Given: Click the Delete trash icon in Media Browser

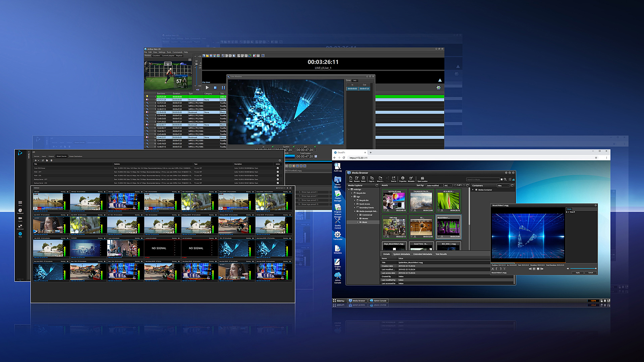Looking at the screenshot, I should 363,178.
